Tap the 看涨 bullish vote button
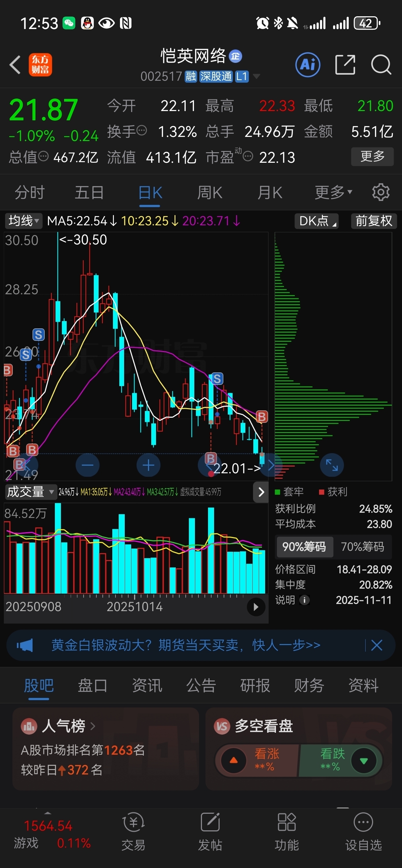Screen dimensions: 402x868 point(257,760)
